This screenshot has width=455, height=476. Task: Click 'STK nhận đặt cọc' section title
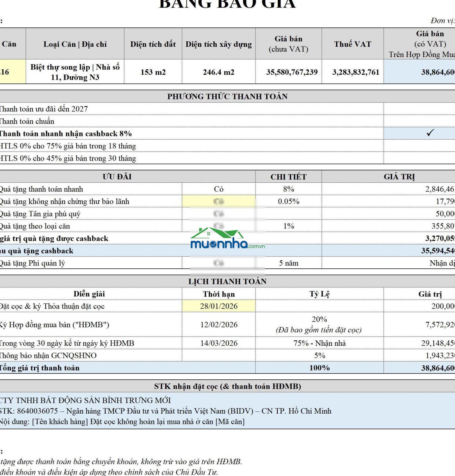(228, 386)
